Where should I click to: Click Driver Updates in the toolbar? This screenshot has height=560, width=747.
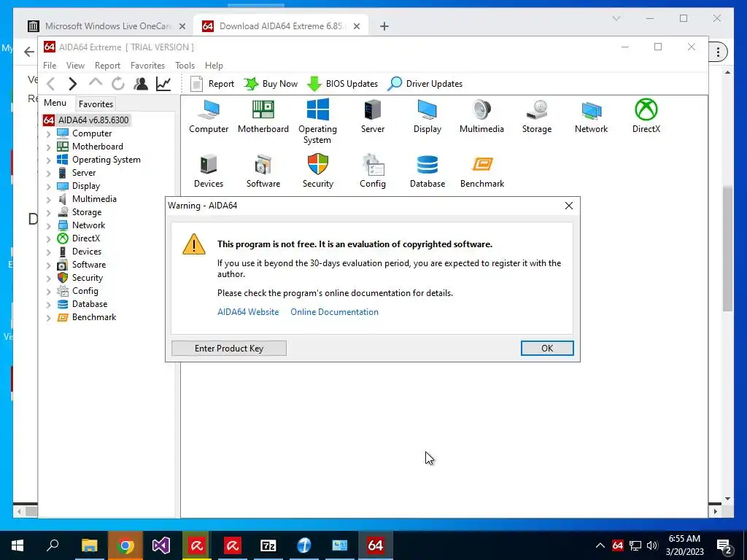[x=425, y=84]
